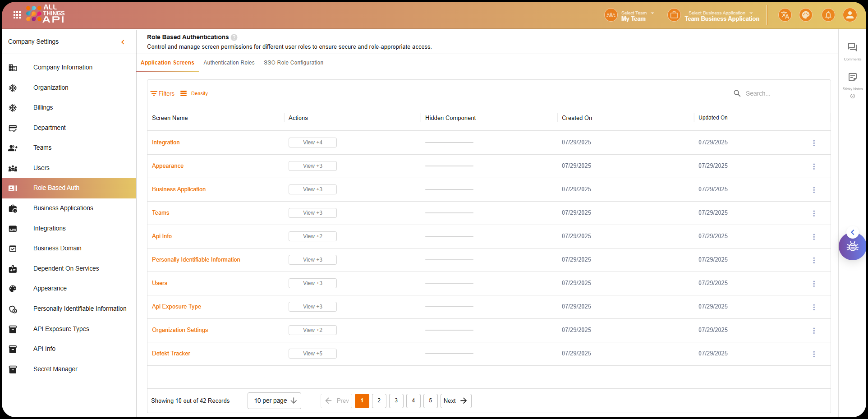Viewport: 868px width, 419px height.
Task: Open the app launcher grid icon
Action: (17, 15)
